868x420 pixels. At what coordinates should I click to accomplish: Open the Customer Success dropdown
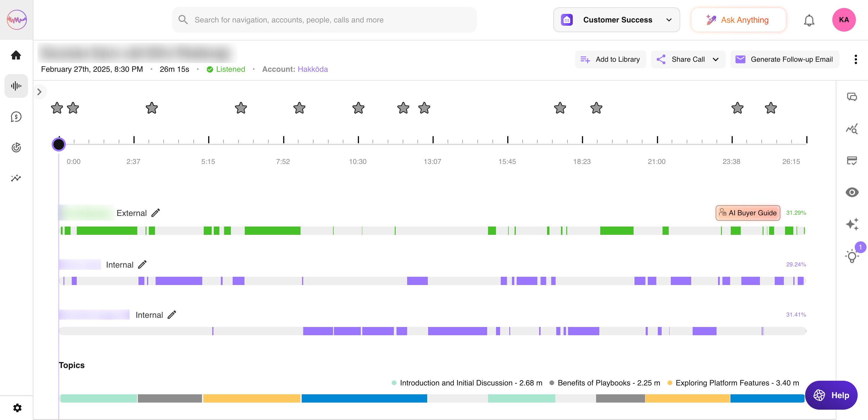[x=616, y=20]
